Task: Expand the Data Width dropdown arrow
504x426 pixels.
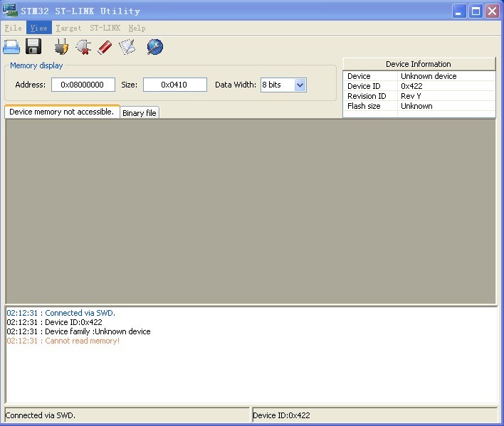Action: [300, 85]
